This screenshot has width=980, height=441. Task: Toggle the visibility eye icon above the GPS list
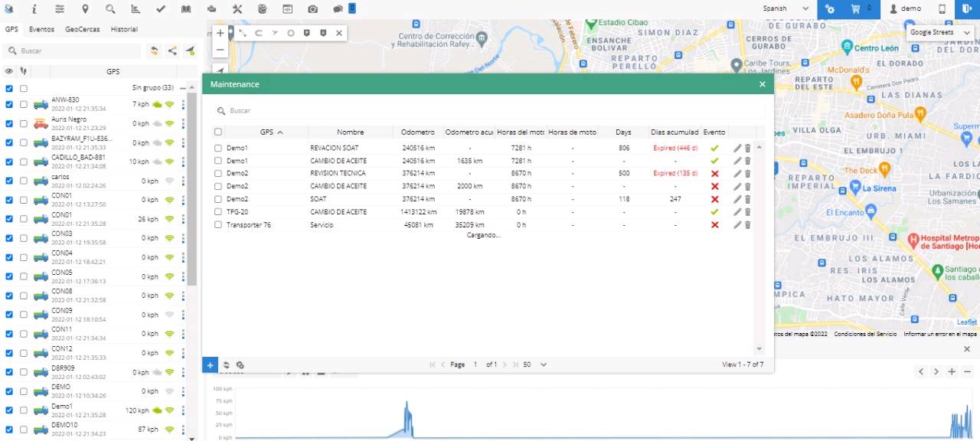point(8,70)
